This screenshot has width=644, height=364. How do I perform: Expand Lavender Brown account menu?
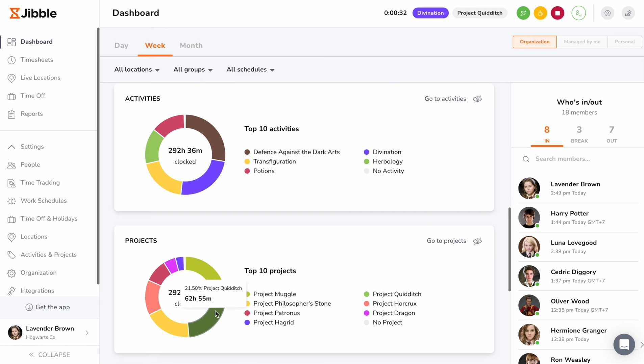click(87, 333)
